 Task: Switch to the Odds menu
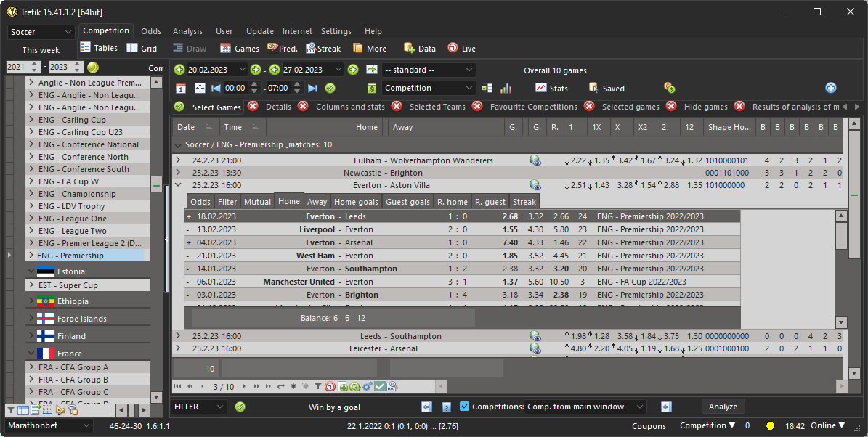point(150,30)
